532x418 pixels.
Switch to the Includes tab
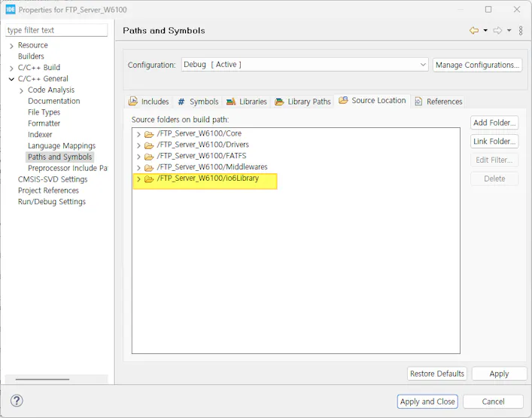[x=149, y=102]
